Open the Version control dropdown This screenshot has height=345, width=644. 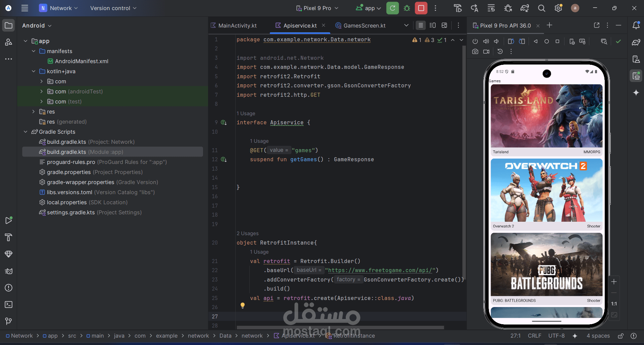click(113, 8)
